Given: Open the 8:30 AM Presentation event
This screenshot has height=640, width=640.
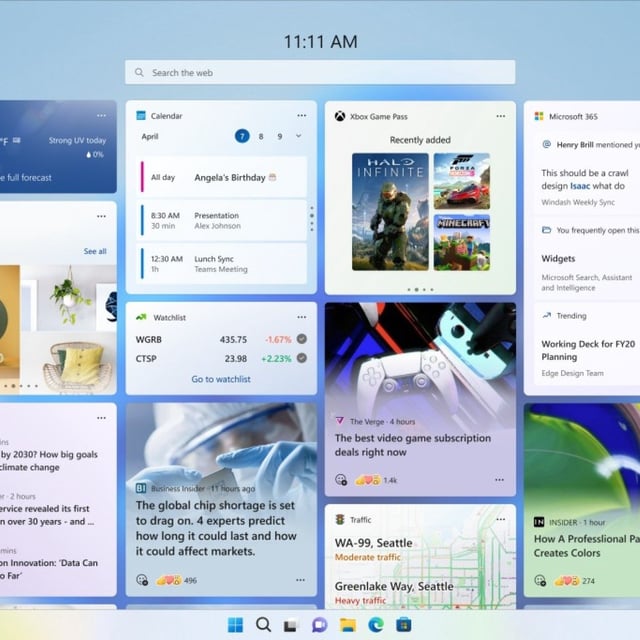Looking at the screenshot, I should tap(221, 220).
